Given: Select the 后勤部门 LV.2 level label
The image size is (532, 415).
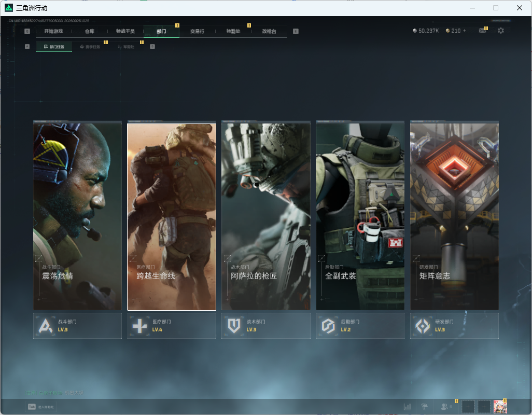Looking at the screenshot, I should [x=346, y=329].
